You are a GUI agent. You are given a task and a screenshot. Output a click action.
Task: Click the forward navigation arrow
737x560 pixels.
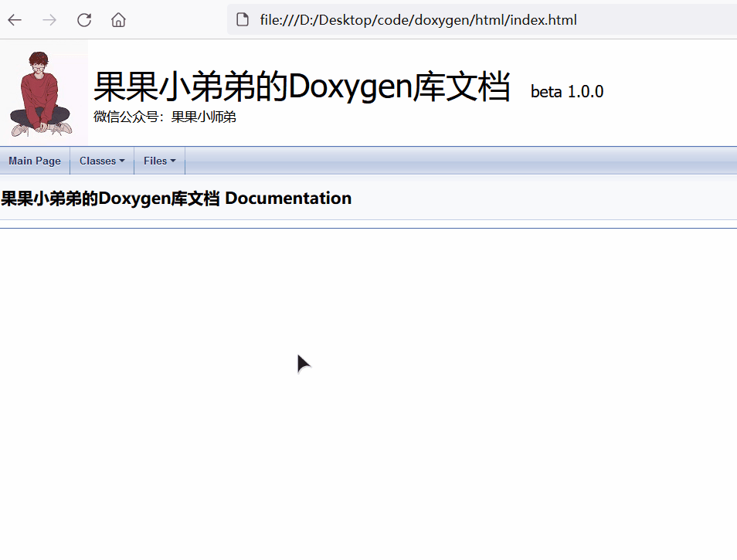(49, 20)
